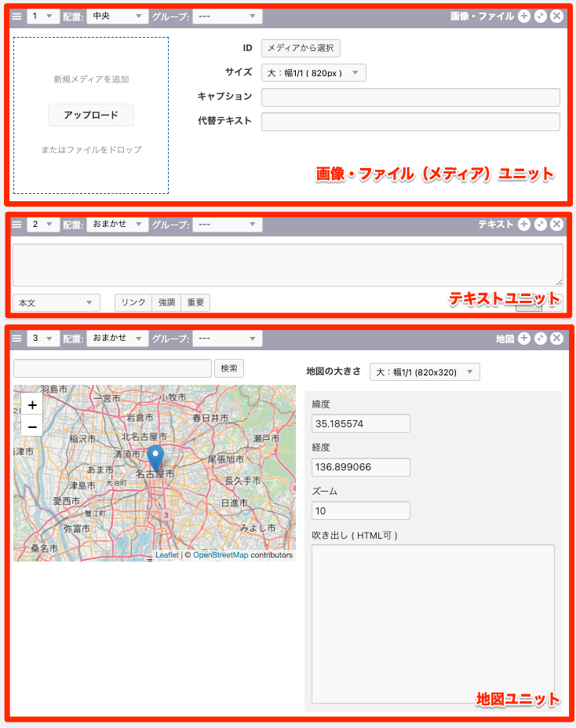The width and height of the screenshot is (576, 728).
Task: Grab the hamburger handle of the テキスト unit
Action: coord(17,225)
